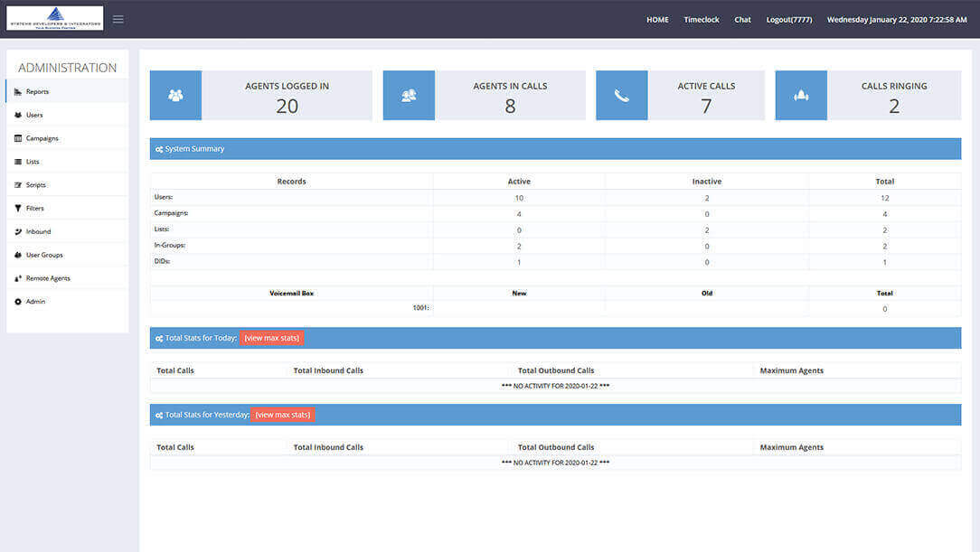Click the Agents In Calls icon tile
This screenshot has height=552, width=980.
[x=409, y=96]
